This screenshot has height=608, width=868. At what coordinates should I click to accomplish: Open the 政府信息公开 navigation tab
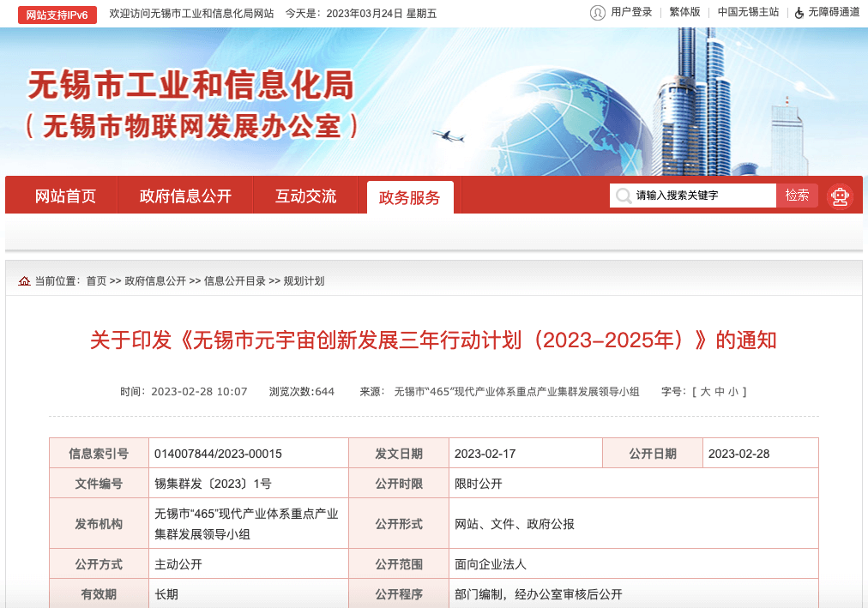(x=185, y=196)
